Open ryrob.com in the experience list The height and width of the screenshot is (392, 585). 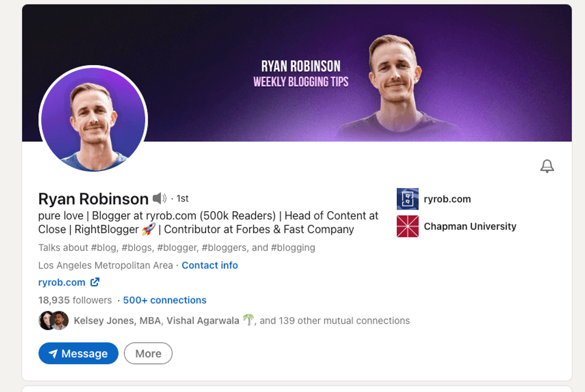click(x=448, y=199)
